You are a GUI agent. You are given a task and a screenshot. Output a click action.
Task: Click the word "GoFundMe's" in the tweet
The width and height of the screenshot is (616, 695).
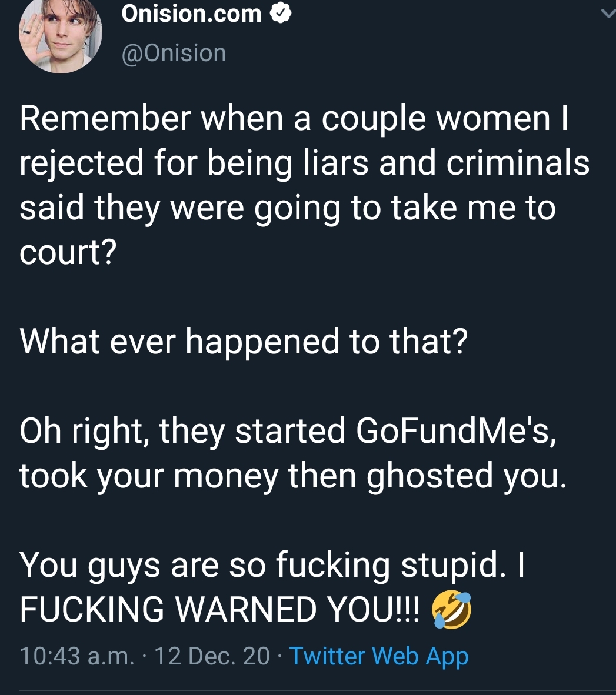[456, 431]
